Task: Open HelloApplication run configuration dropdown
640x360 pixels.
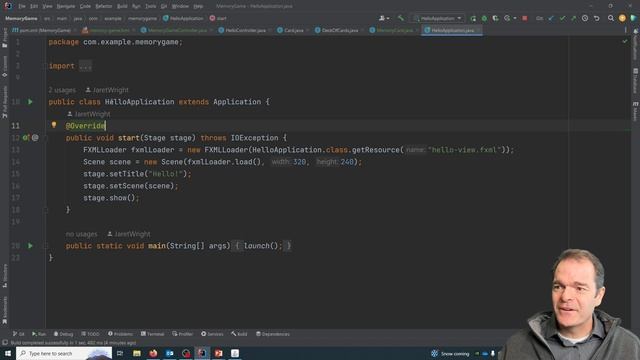Action: coord(438,18)
